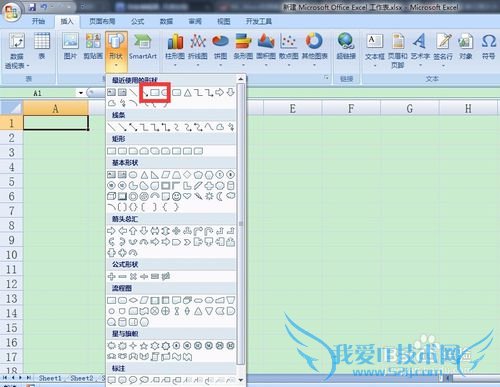Pick the flowchart decision diamond
Screen dimensions: 500x387
point(133,300)
